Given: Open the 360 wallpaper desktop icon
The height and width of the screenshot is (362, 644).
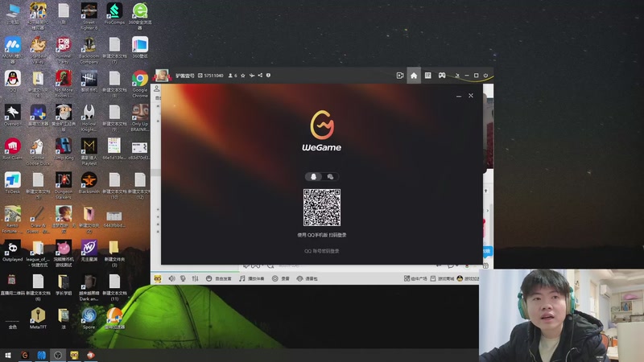Looking at the screenshot, I should click(x=139, y=47).
